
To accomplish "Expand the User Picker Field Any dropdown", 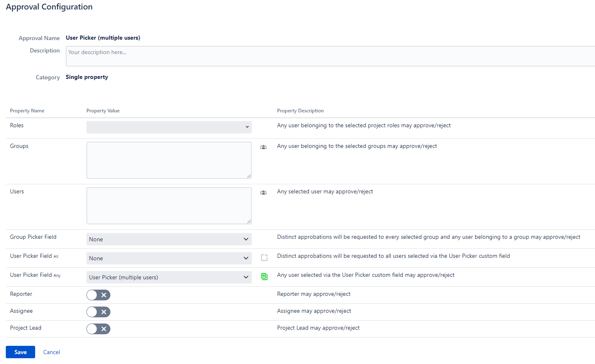I will click(169, 277).
